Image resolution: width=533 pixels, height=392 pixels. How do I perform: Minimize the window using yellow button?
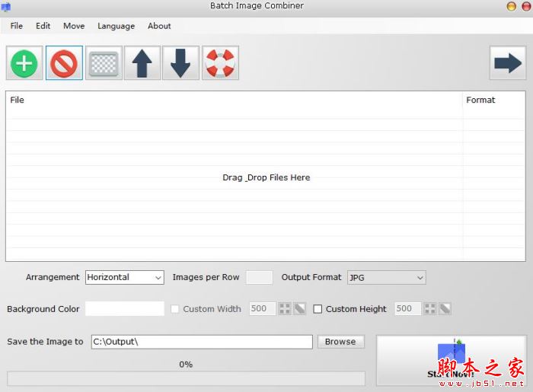(x=511, y=6)
